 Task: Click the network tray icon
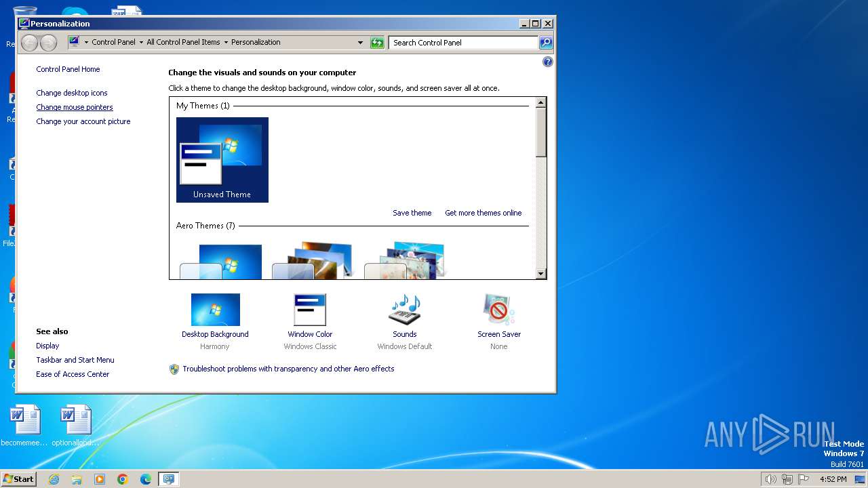coord(787,479)
